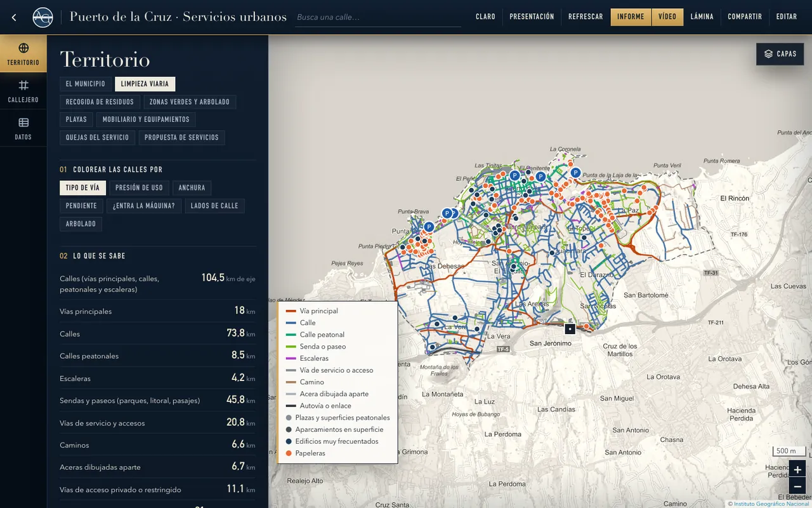
Task: Toggle the Vídeo button
Action: tap(667, 17)
